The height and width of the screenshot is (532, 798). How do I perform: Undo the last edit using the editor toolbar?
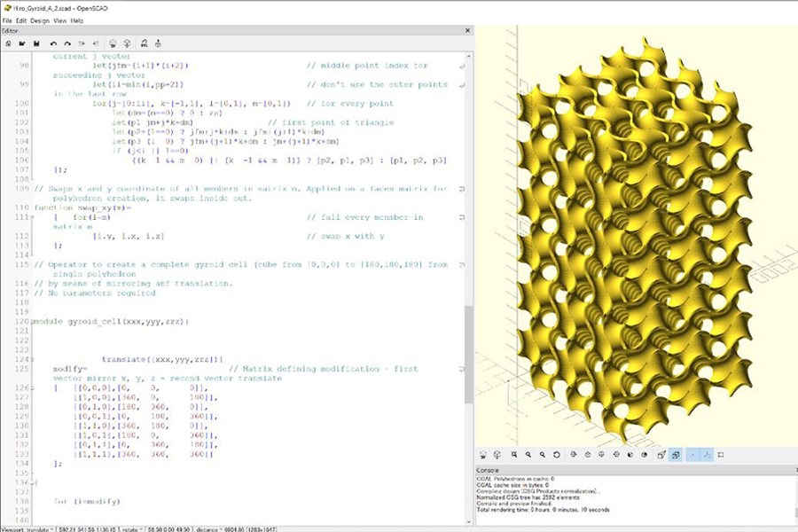click(53, 43)
